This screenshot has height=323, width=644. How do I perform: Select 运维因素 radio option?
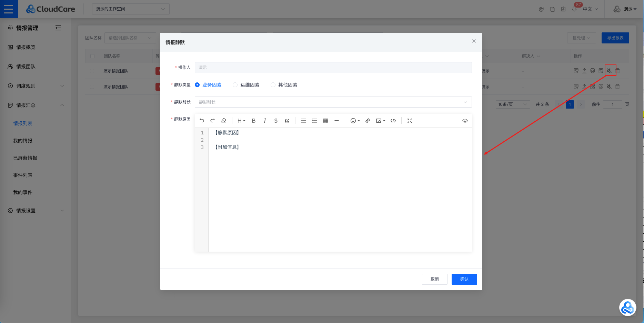click(235, 85)
